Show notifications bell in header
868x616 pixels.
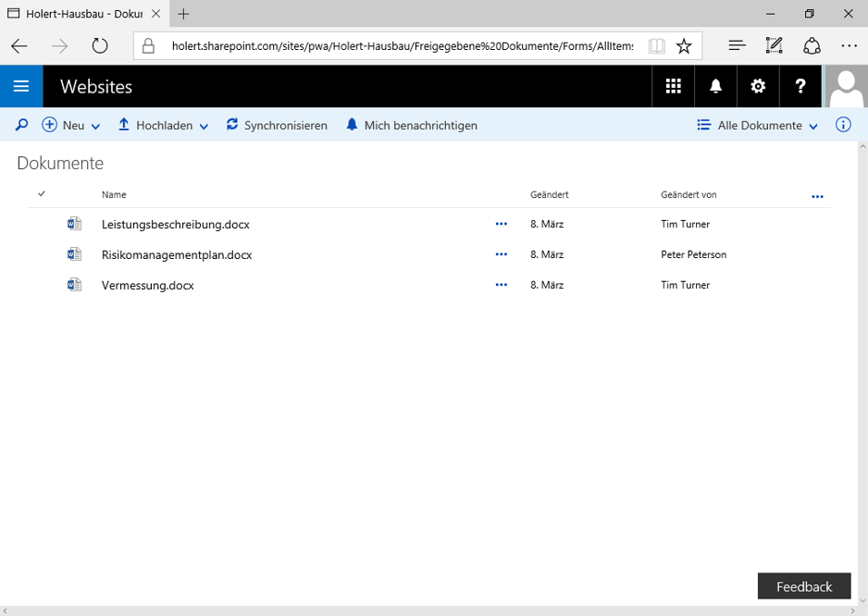[x=715, y=86]
